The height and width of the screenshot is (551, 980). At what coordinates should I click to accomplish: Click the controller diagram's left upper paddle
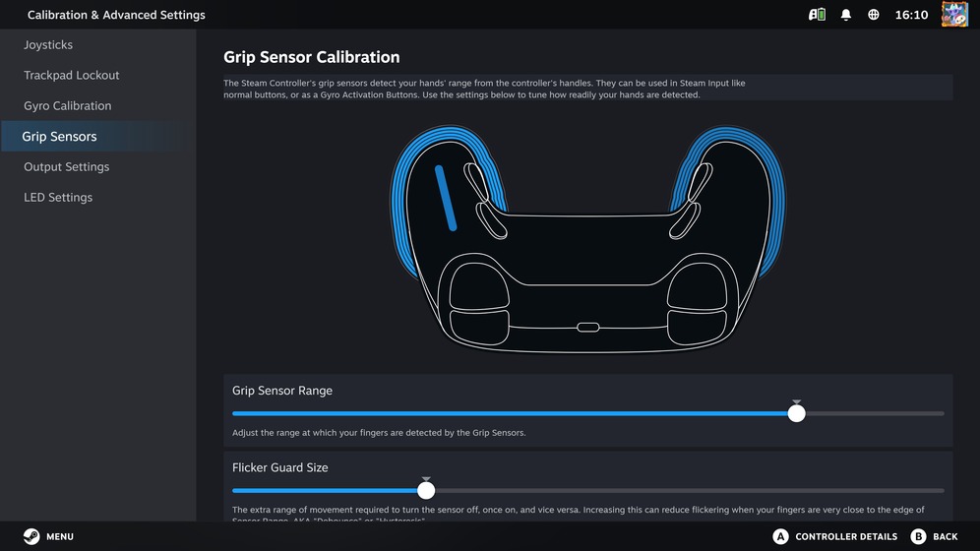click(x=476, y=182)
